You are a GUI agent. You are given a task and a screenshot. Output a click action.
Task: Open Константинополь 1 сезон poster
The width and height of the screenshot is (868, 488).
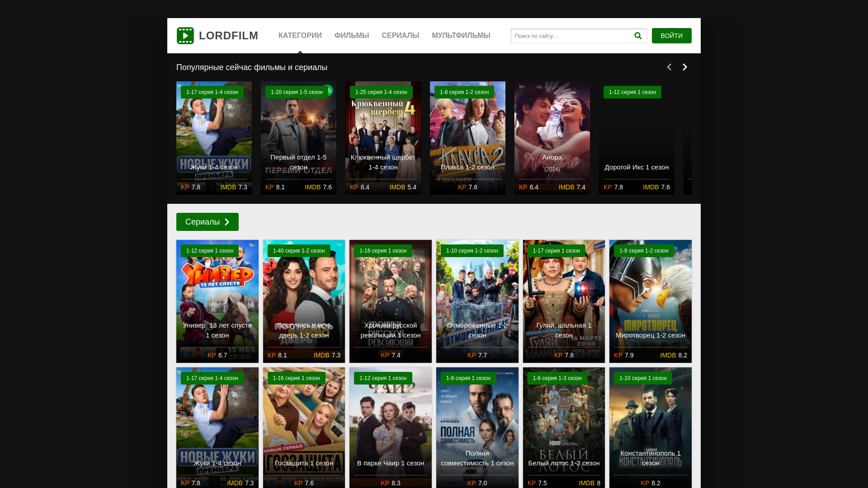[651, 427]
